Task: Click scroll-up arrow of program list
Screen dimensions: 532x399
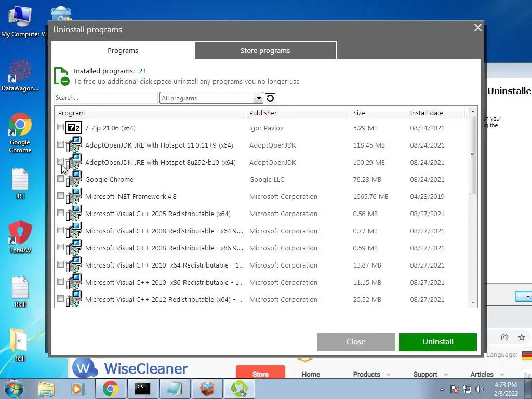Action: click(x=473, y=111)
